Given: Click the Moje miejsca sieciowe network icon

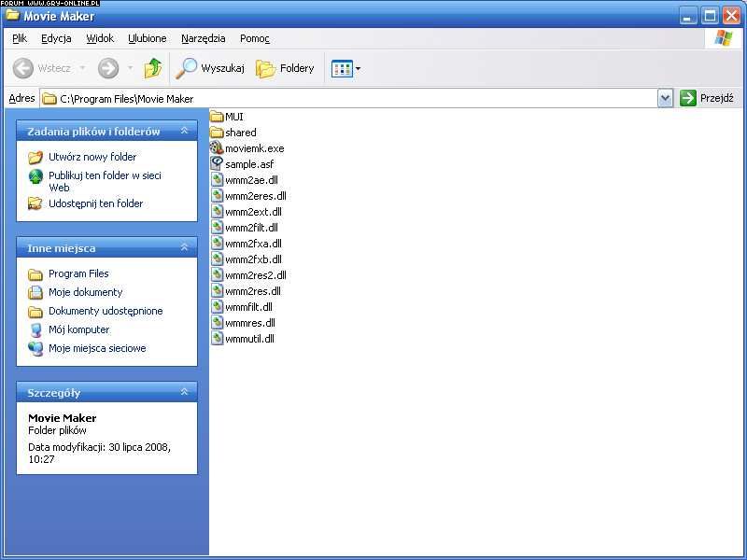Looking at the screenshot, I should click(x=35, y=348).
